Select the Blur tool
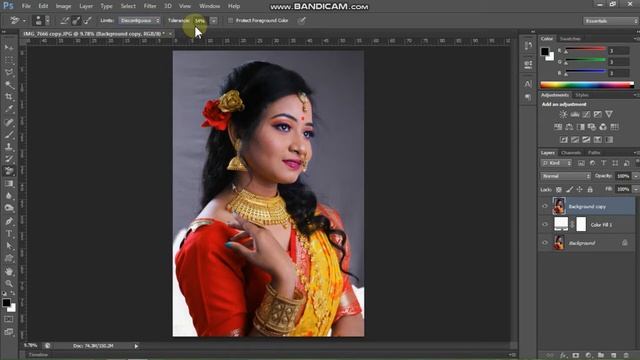 [x=9, y=196]
